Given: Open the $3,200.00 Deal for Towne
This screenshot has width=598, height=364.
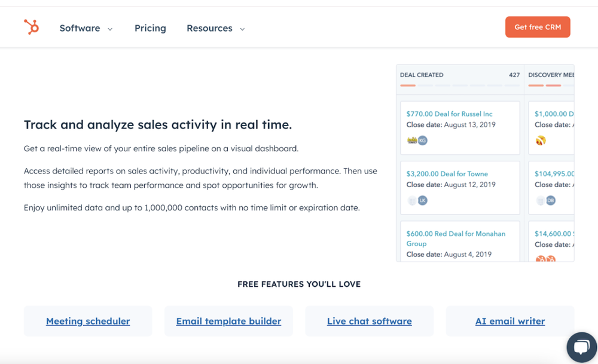Looking at the screenshot, I should point(447,173).
